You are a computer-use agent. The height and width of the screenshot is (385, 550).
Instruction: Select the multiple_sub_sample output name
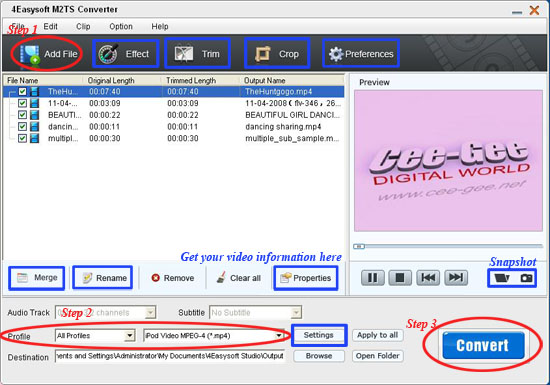pyautogui.click(x=292, y=138)
